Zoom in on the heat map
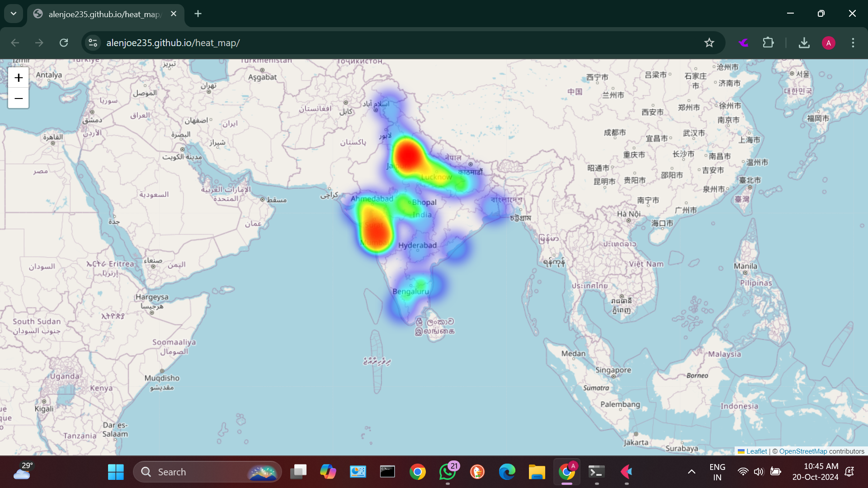 click(19, 78)
